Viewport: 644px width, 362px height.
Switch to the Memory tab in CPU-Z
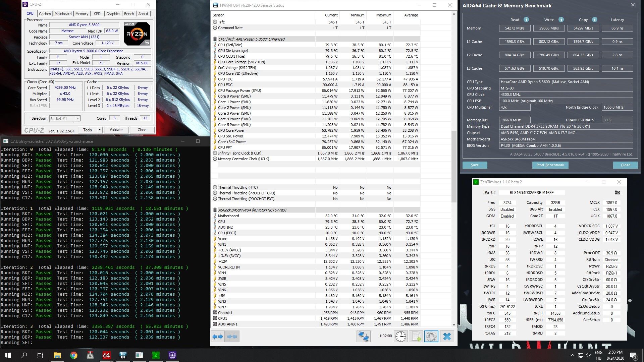coord(82,14)
